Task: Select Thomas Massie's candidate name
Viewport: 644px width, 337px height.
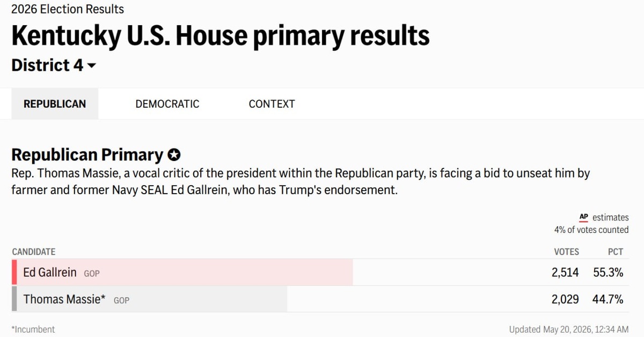Action: pyautogui.click(x=64, y=299)
